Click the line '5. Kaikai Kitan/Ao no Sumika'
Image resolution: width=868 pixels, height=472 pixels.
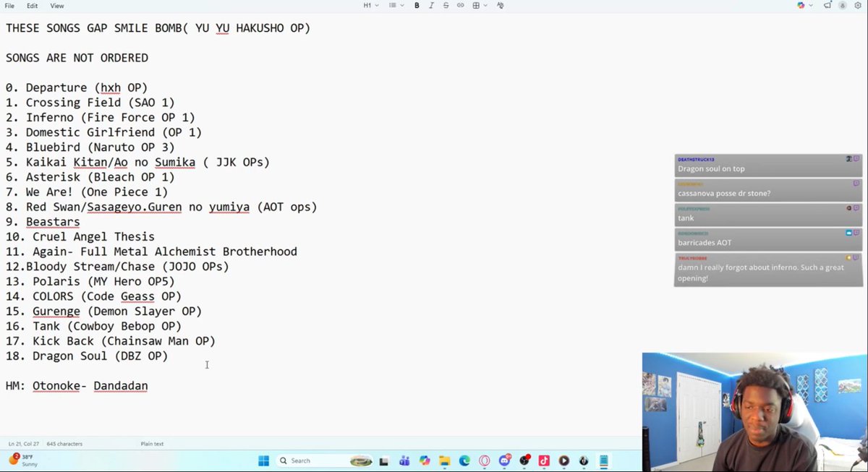(x=137, y=162)
